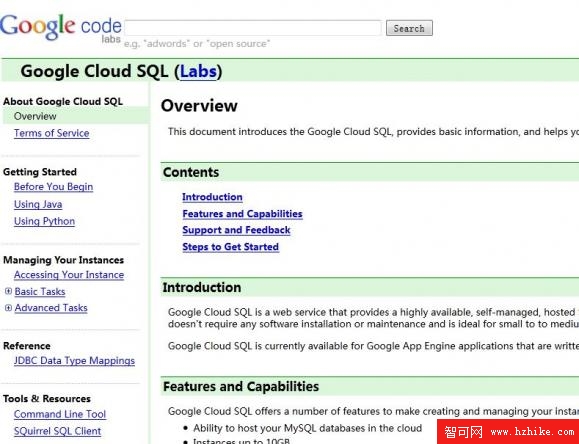Open the Using Python guide

coord(44,221)
